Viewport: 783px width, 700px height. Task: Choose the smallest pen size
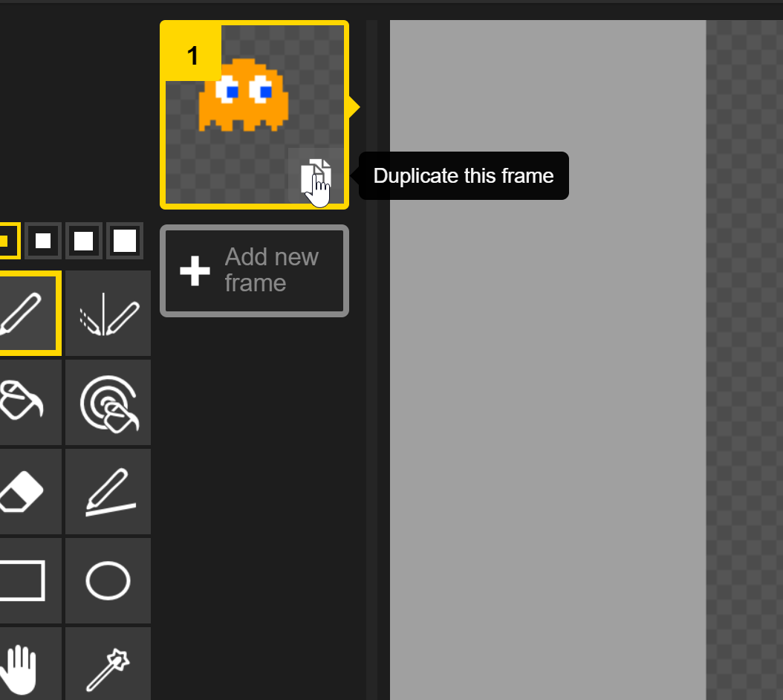[x=6, y=241]
